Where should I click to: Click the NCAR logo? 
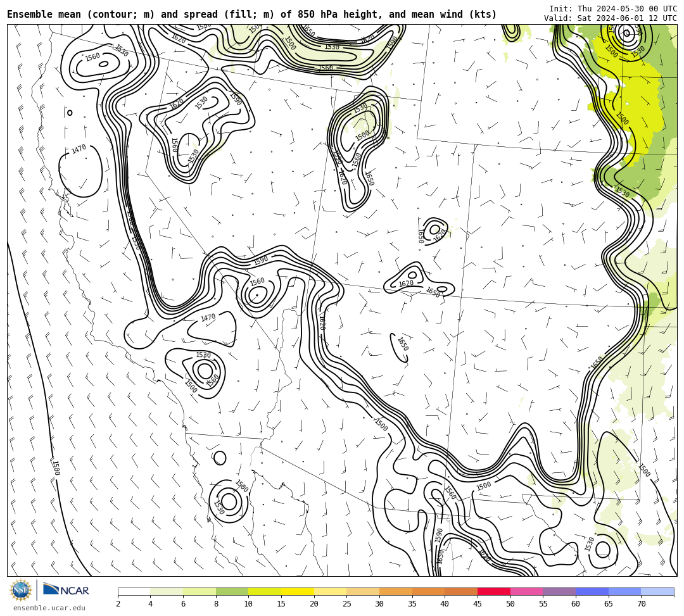pos(66,590)
